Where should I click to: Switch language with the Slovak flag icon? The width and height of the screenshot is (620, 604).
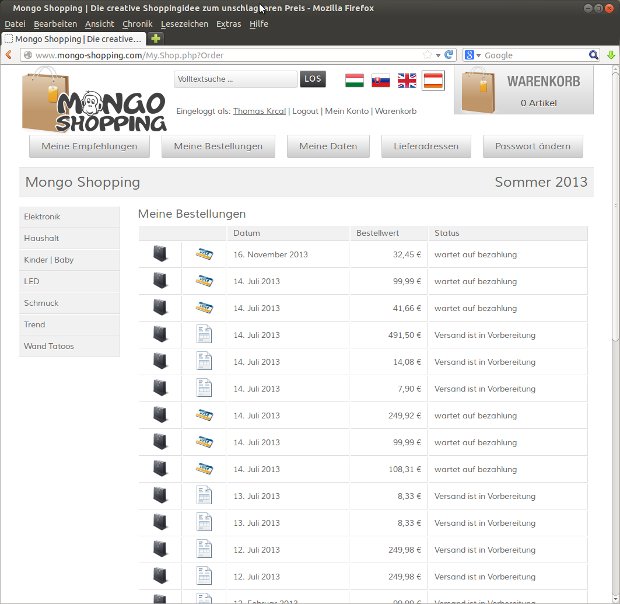pos(380,81)
